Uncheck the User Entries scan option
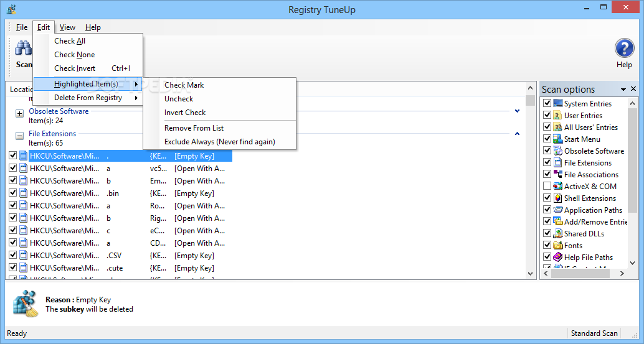Image resolution: width=644 pixels, height=344 pixels. [x=547, y=115]
